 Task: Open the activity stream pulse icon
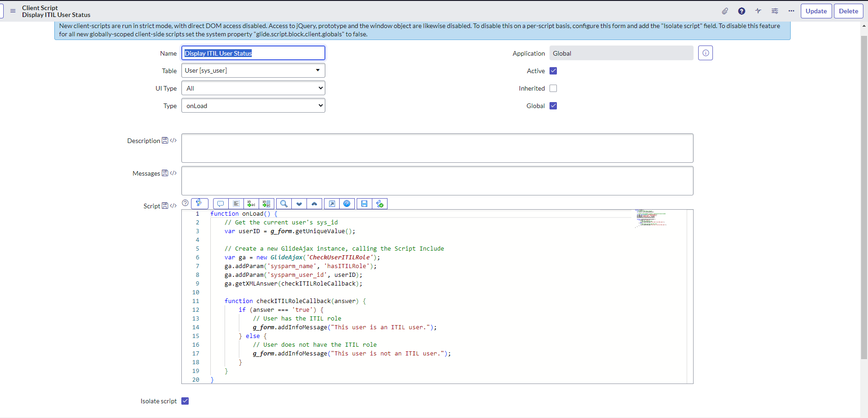point(758,11)
